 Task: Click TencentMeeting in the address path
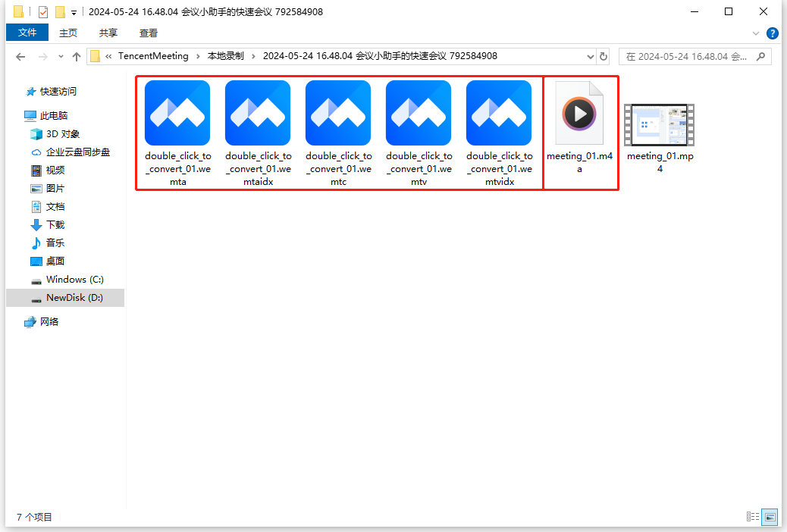(153, 56)
